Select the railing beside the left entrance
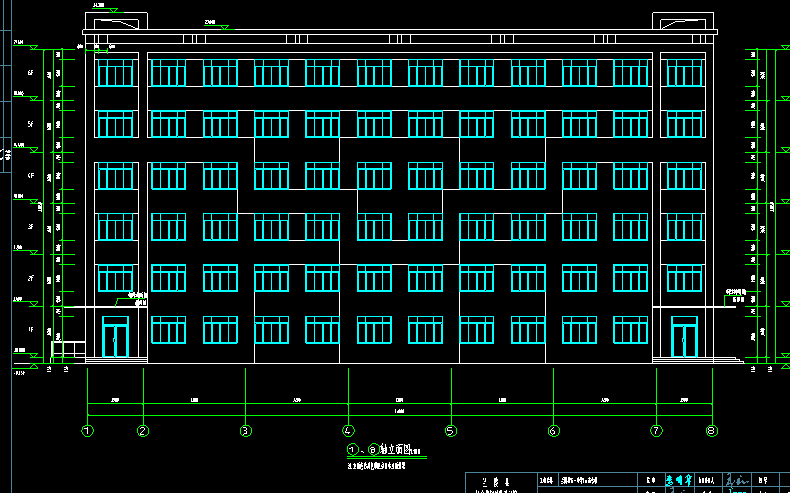The width and height of the screenshot is (790, 493). pyautogui.click(x=68, y=350)
